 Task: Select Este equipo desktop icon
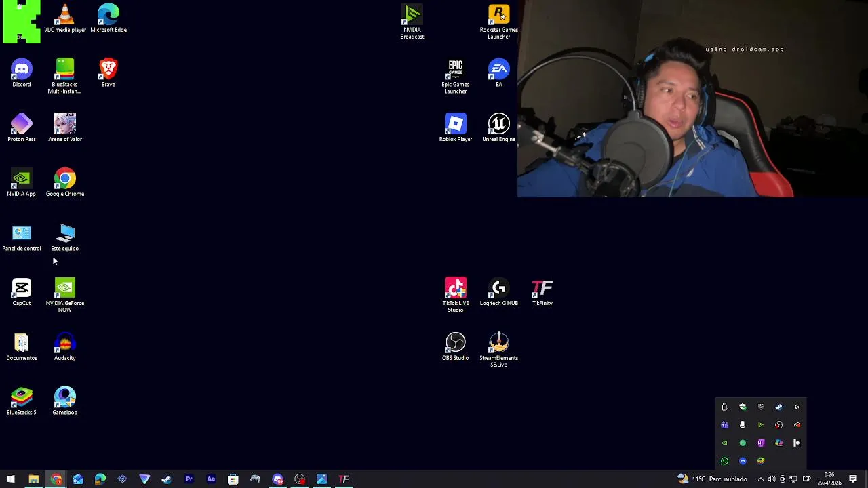click(65, 237)
